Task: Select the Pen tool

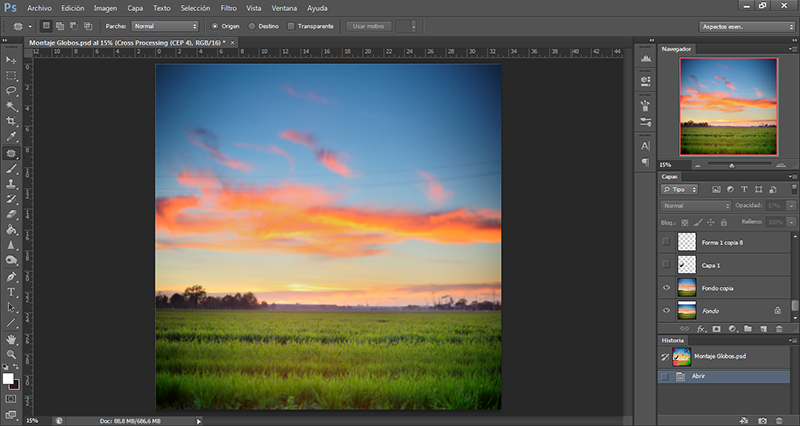Action: click(11, 277)
